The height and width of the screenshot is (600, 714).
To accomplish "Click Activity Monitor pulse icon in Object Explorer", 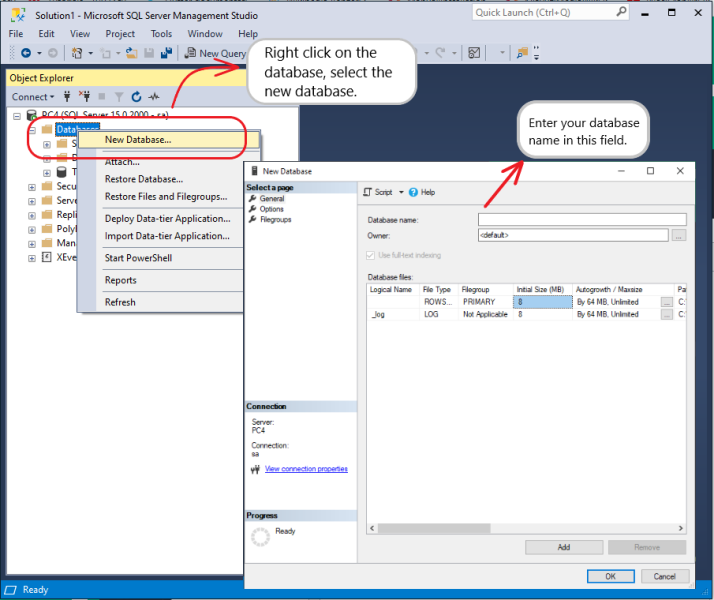I will (154, 97).
